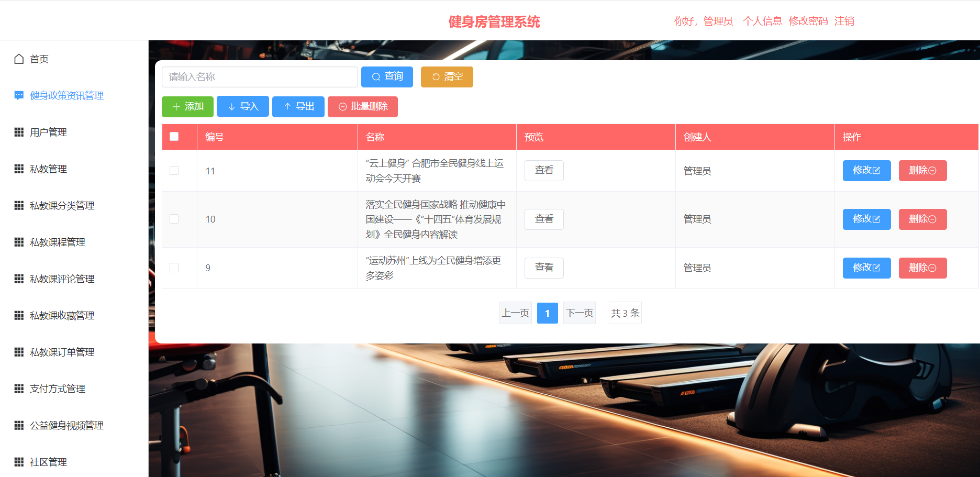
Task: Click the 健身房管理系统 title
Action: point(494,21)
